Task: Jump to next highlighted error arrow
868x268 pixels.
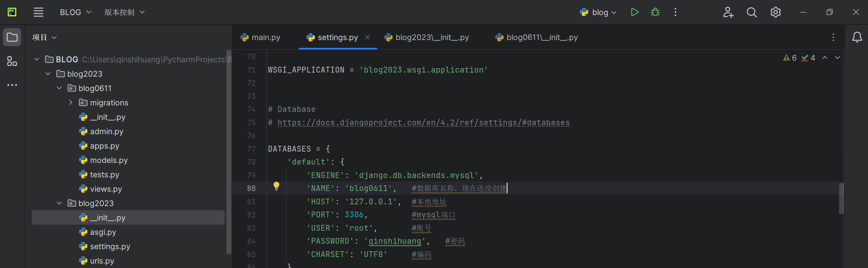Action: tap(838, 58)
